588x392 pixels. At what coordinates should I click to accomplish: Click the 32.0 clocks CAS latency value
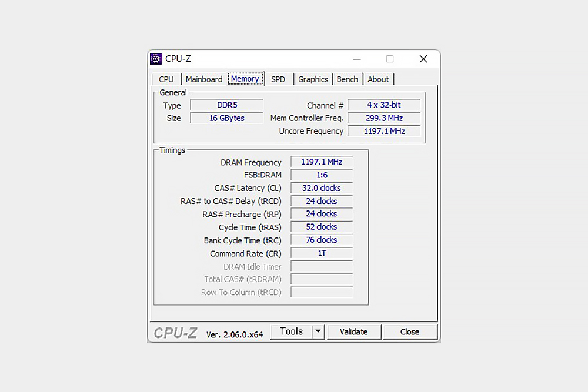(322, 188)
